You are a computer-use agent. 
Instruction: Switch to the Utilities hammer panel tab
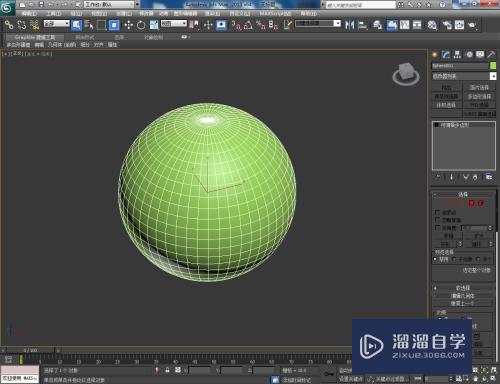491,54
